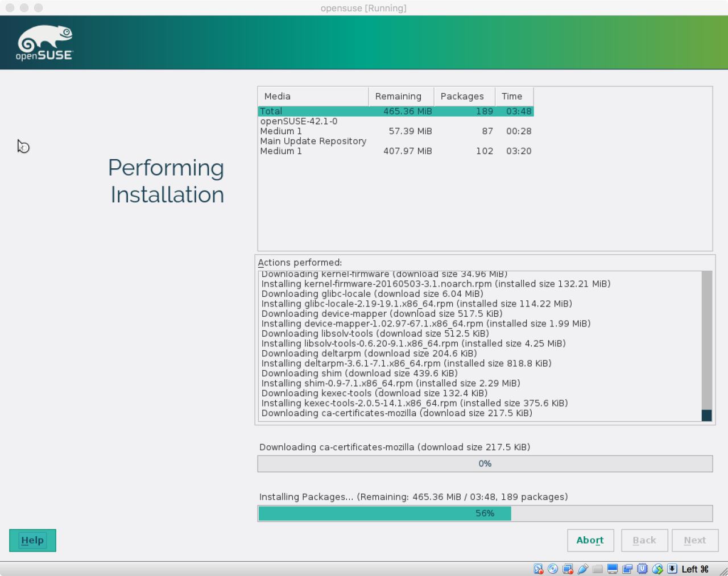Sort by the Media column header

313,96
